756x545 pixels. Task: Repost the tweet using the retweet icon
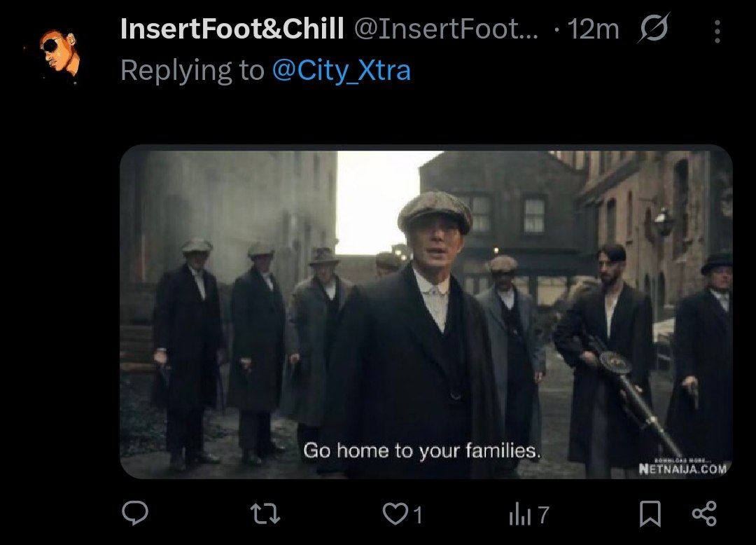(266, 515)
